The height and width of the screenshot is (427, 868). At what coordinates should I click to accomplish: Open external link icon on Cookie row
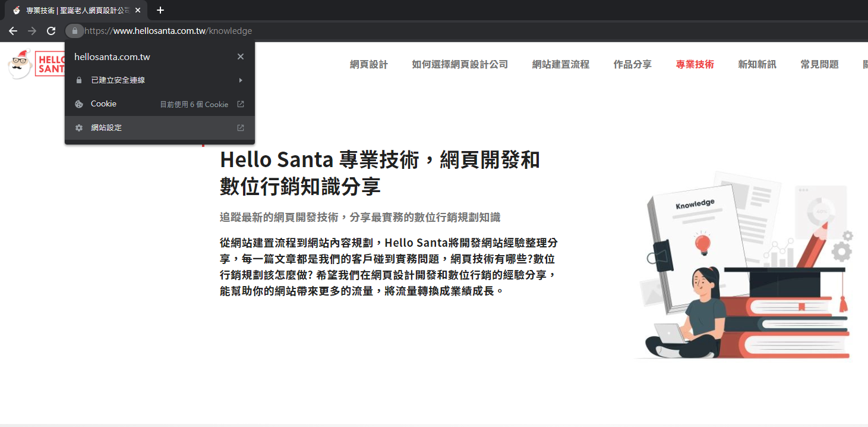pos(241,104)
